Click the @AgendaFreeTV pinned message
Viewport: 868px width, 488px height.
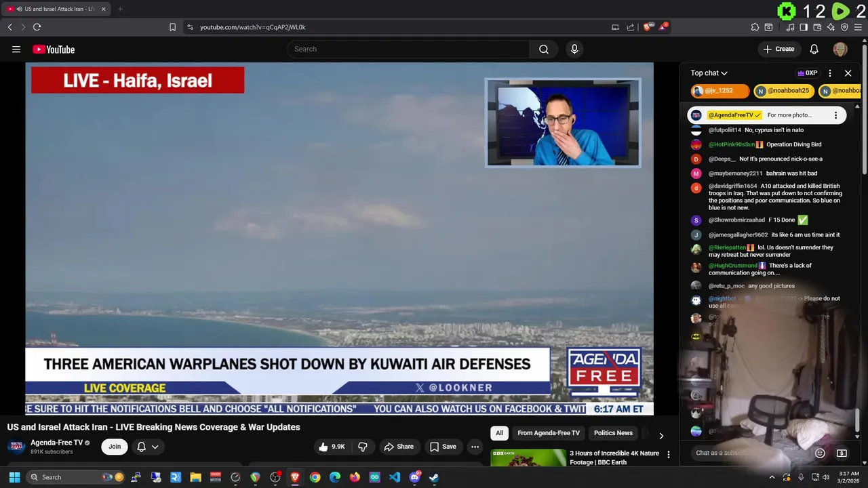point(766,115)
